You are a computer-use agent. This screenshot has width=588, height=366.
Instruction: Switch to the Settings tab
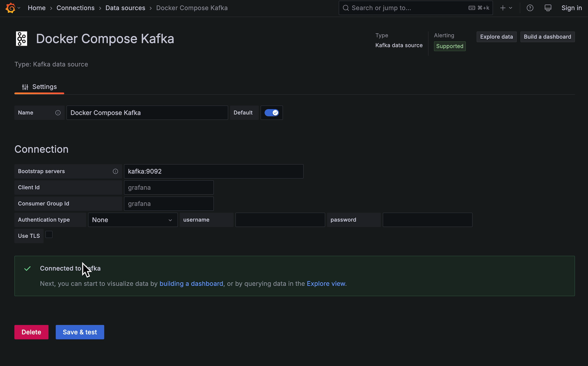(39, 87)
